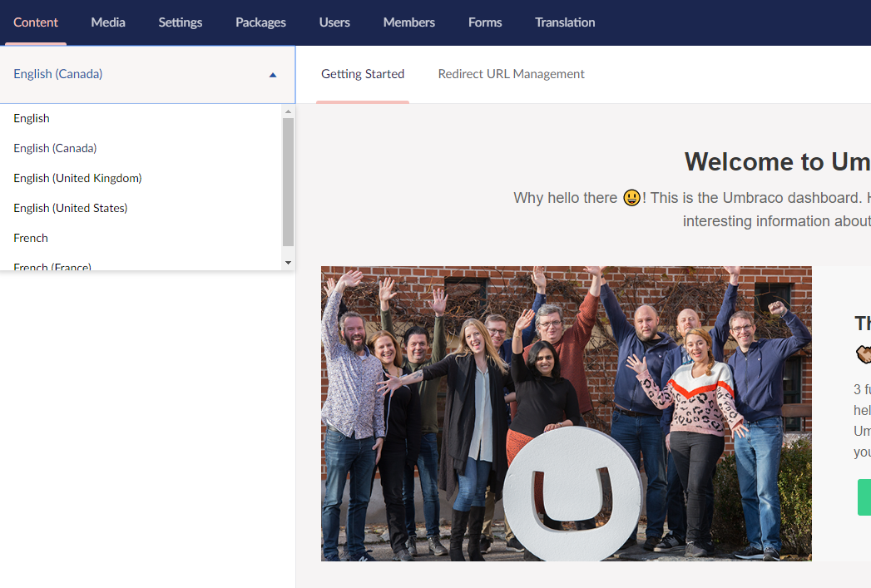Go to Translation section
The width and height of the screenshot is (871, 588).
click(565, 22)
